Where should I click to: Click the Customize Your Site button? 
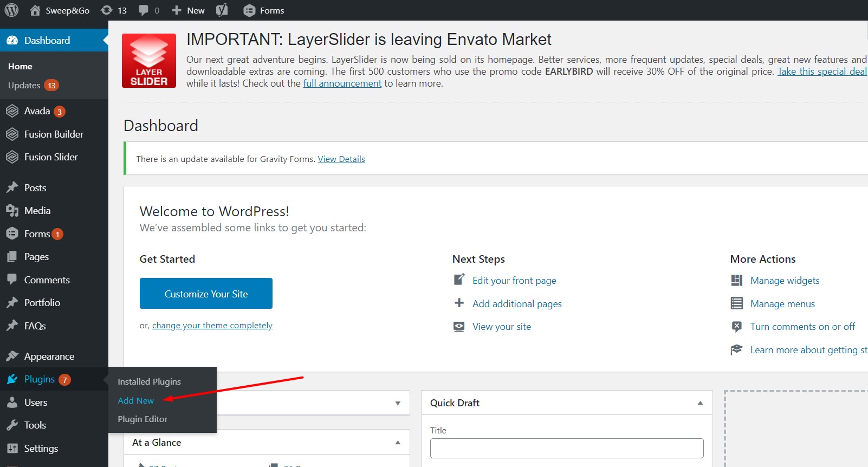coord(206,294)
